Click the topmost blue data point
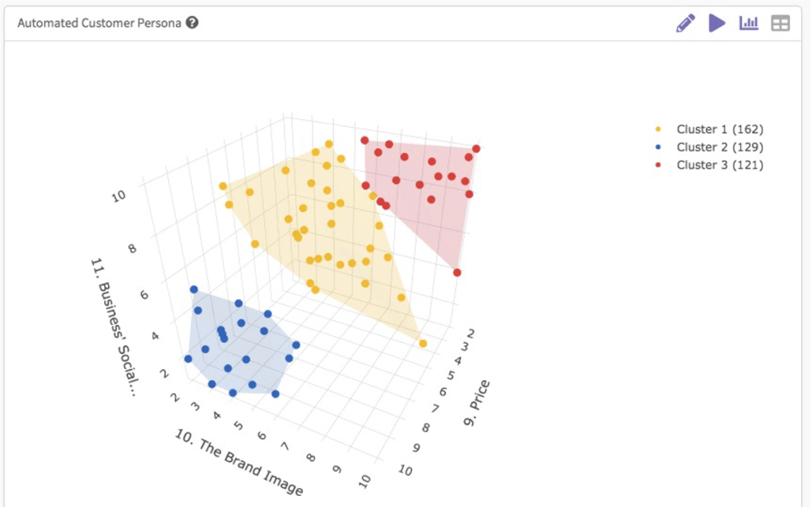Image resolution: width=812 pixels, height=507 pixels. 194,289
